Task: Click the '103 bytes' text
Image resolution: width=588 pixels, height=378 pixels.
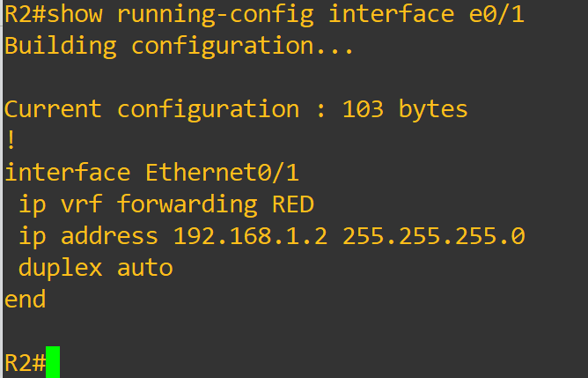Action: point(405,109)
